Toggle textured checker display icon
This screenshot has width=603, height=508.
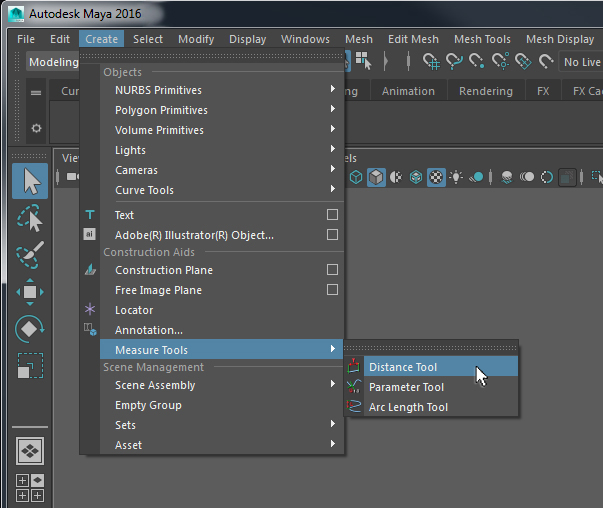(436, 177)
